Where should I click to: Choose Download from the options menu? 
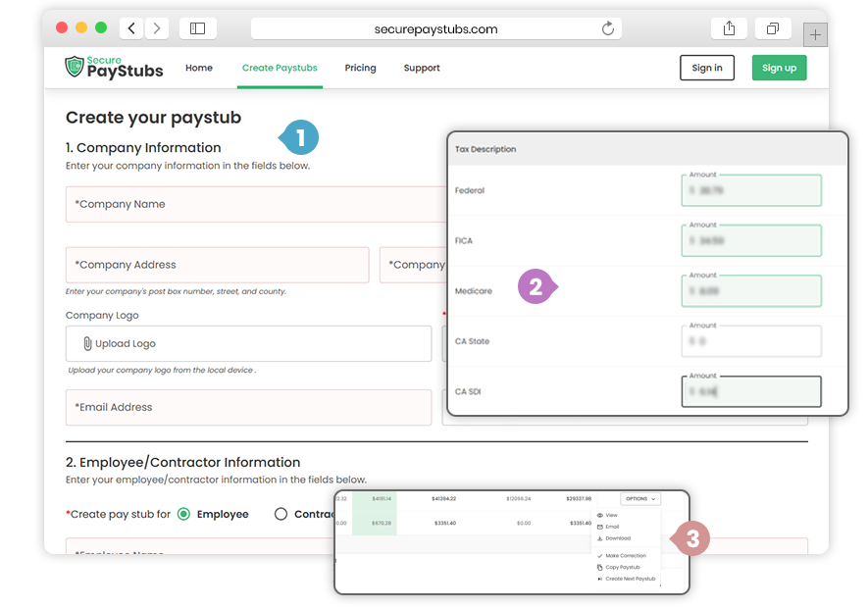pyautogui.click(x=617, y=538)
